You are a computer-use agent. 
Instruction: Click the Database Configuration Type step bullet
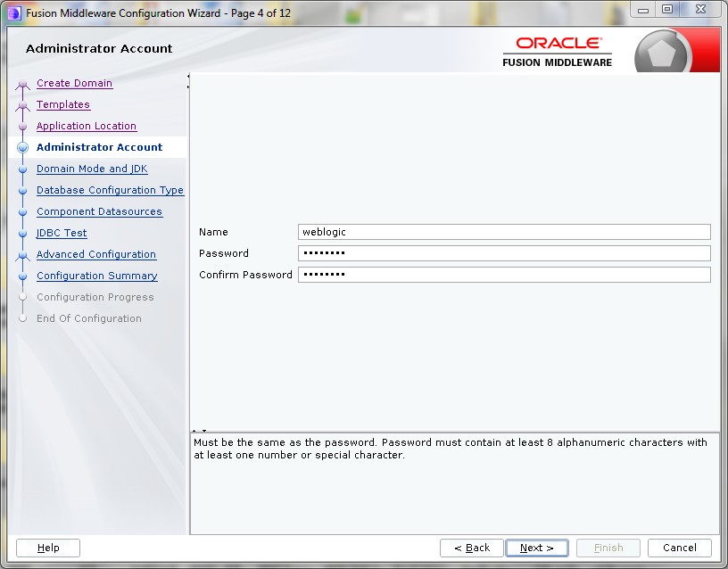[23, 190]
